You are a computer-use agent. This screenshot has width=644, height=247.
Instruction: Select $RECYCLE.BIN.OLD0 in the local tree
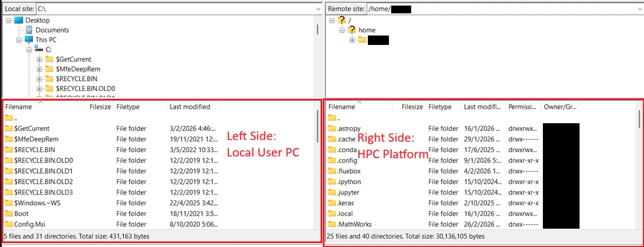pyautogui.click(x=86, y=89)
